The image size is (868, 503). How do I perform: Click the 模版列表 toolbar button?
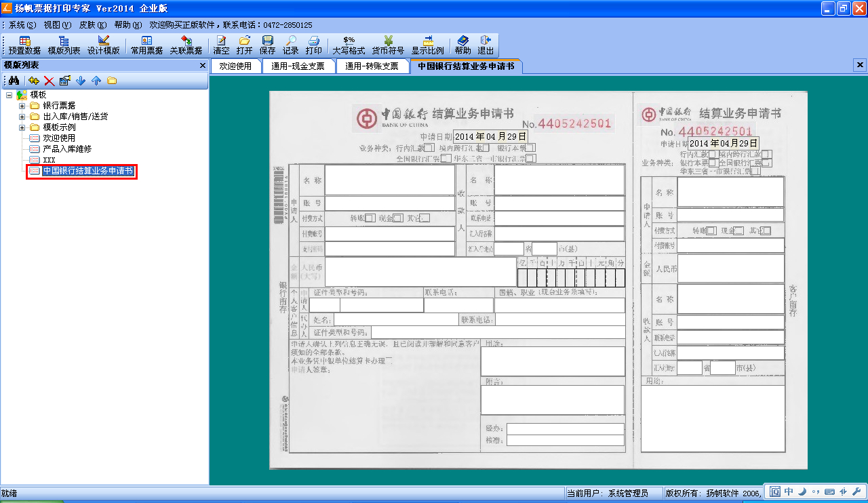click(64, 45)
